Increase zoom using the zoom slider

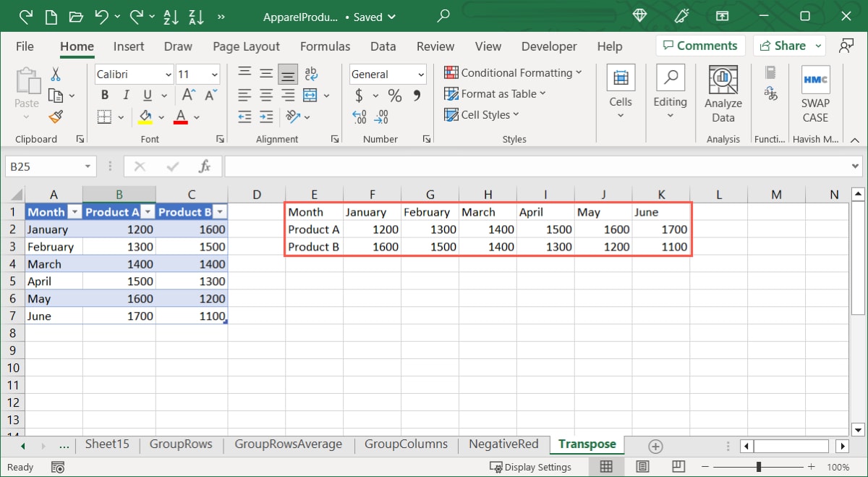[x=810, y=467]
